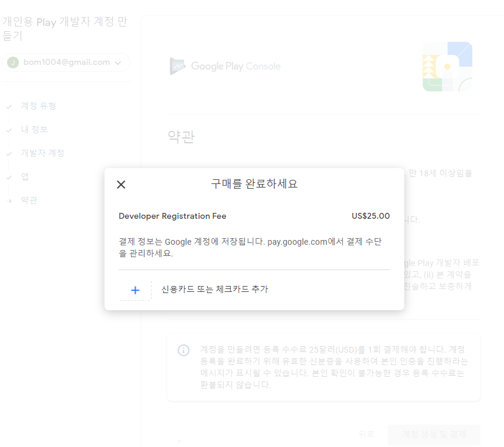
Task: Click the blue plus icon to add card
Action: (135, 290)
